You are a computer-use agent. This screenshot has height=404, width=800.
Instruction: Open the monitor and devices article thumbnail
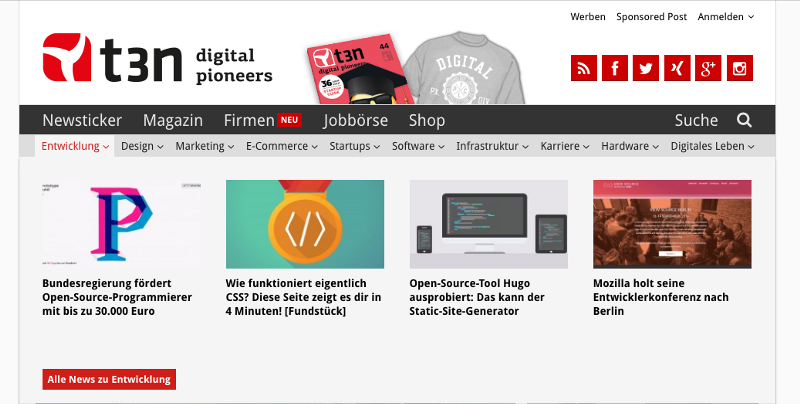coord(489,224)
